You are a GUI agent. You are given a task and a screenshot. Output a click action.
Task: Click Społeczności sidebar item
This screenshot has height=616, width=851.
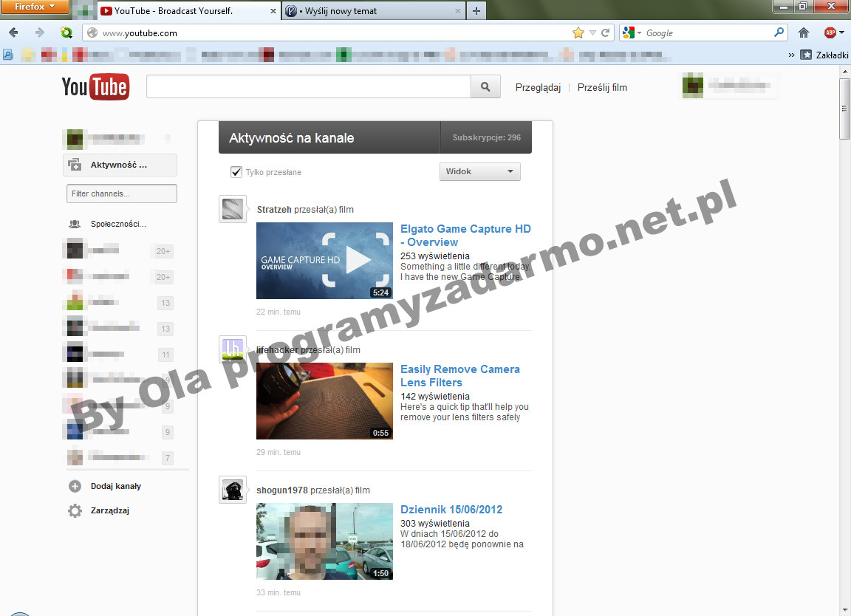118,224
